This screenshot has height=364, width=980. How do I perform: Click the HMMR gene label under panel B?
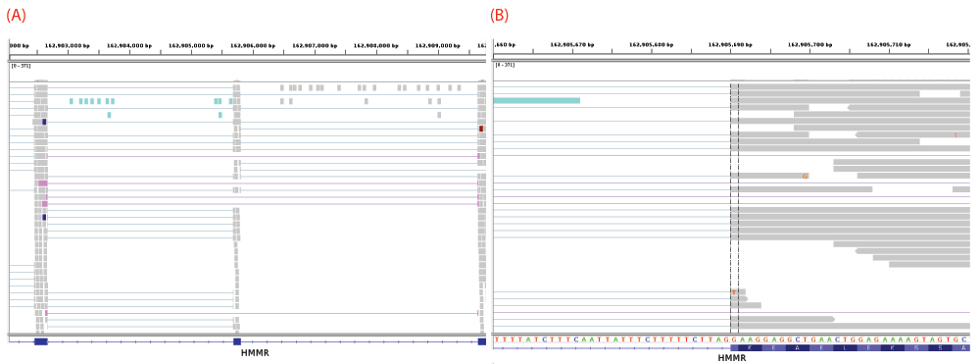[x=731, y=358]
